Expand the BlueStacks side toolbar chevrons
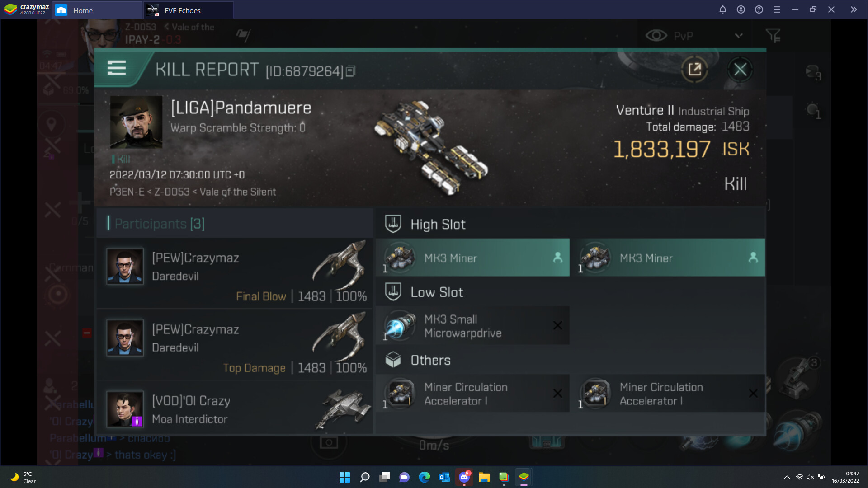The height and width of the screenshot is (488, 868). coord(853,9)
